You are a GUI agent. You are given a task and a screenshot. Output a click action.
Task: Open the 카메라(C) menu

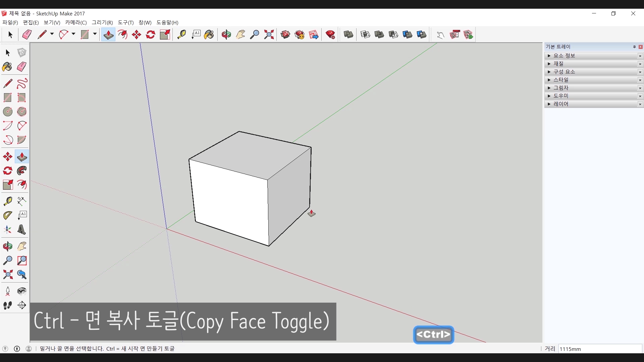(76, 22)
